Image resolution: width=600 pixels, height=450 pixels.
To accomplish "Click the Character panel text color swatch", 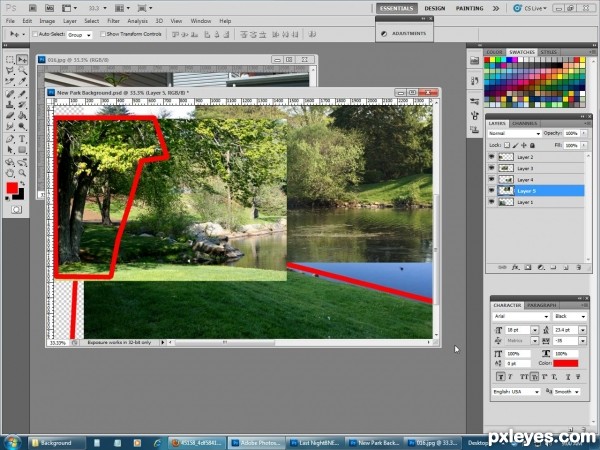I will tap(566, 363).
